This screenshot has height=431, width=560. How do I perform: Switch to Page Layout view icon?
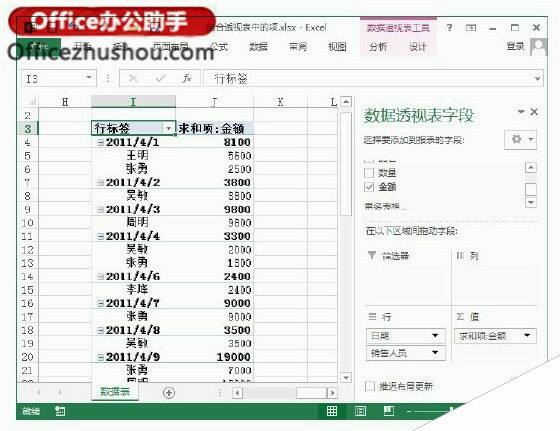(x=360, y=411)
